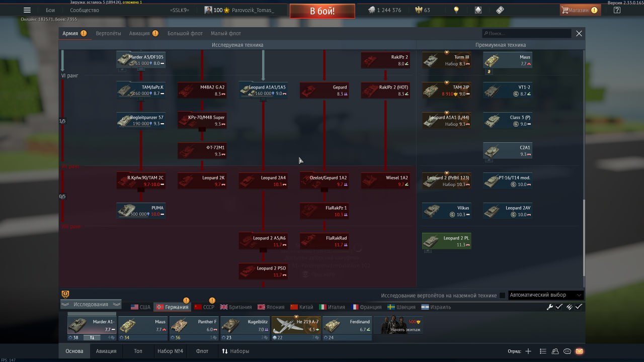
Task: Click the player avatar icon
Action: (x=208, y=10)
